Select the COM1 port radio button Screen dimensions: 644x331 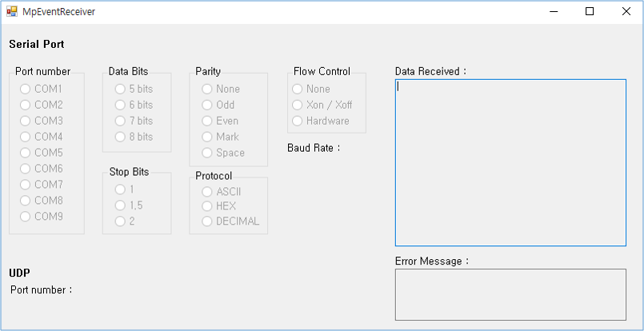click(x=26, y=89)
